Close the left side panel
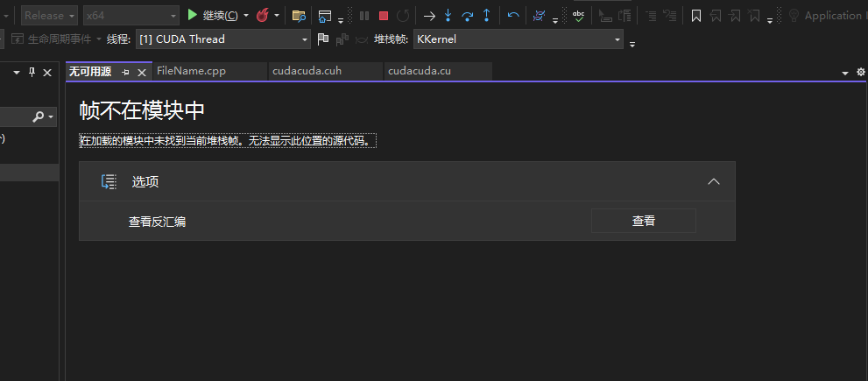Screen dimensions: 868x381 pyautogui.click(x=47, y=73)
